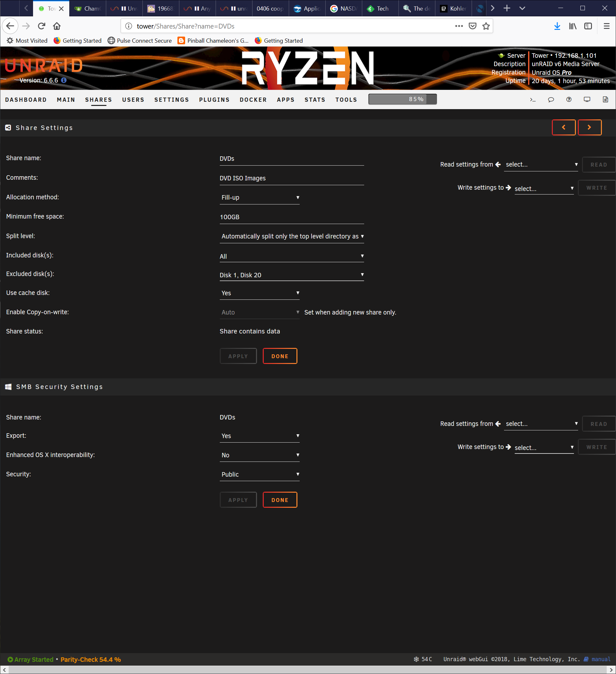Open the Docker menu item
Screen dimensions: 616x674
pyautogui.click(x=253, y=99)
